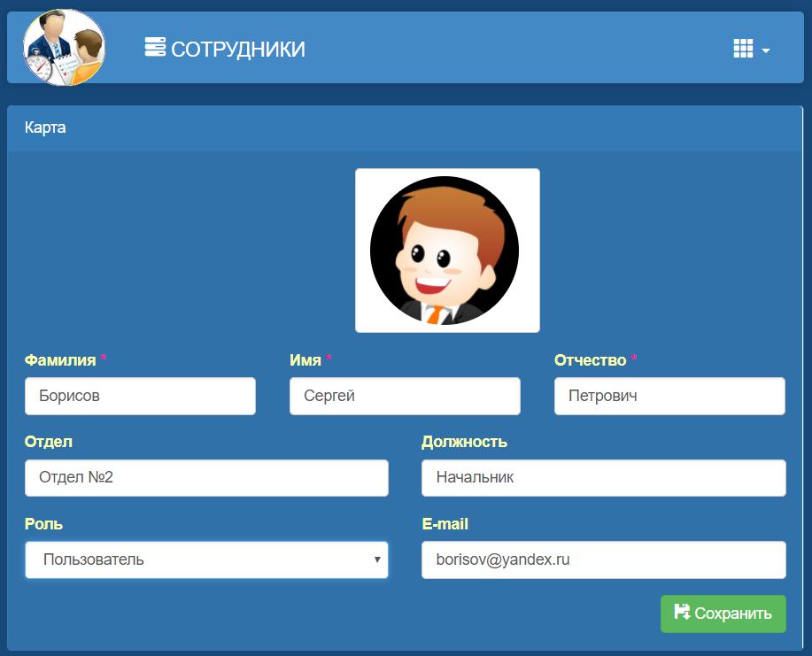Click the list icon next to СОТРУДНИКИ
Screen dimensions: 812x656
coord(155,47)
